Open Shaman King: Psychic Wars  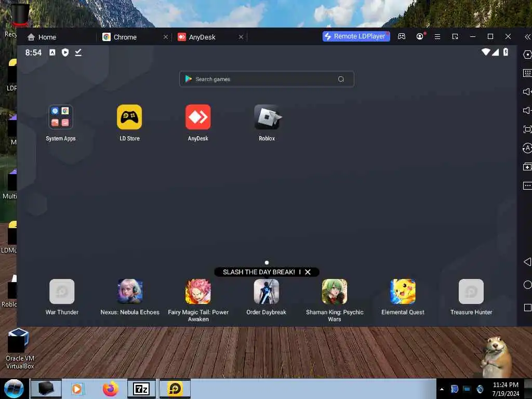point(335,291)
